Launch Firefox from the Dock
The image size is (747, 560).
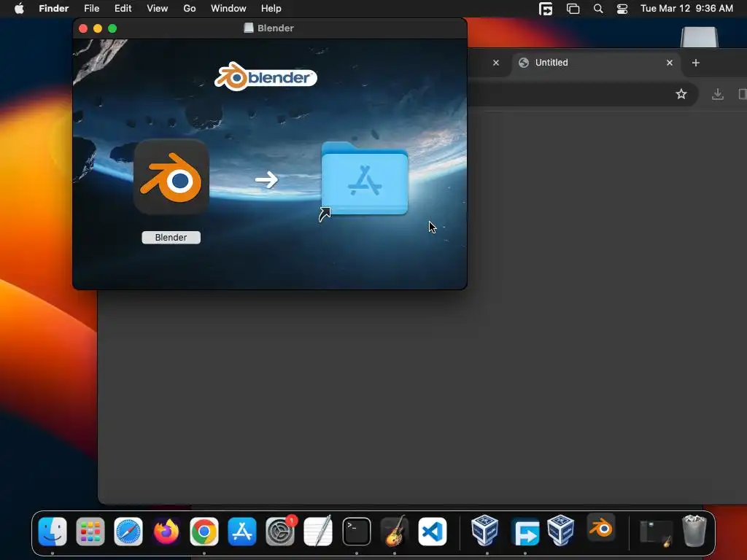[166, 532]
